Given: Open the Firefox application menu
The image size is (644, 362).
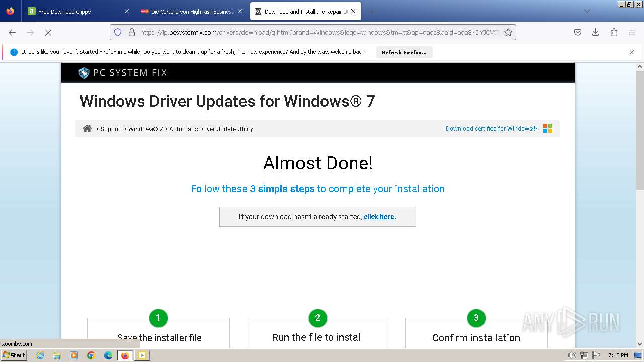Looking at the screenshot, I should (632, 32).
